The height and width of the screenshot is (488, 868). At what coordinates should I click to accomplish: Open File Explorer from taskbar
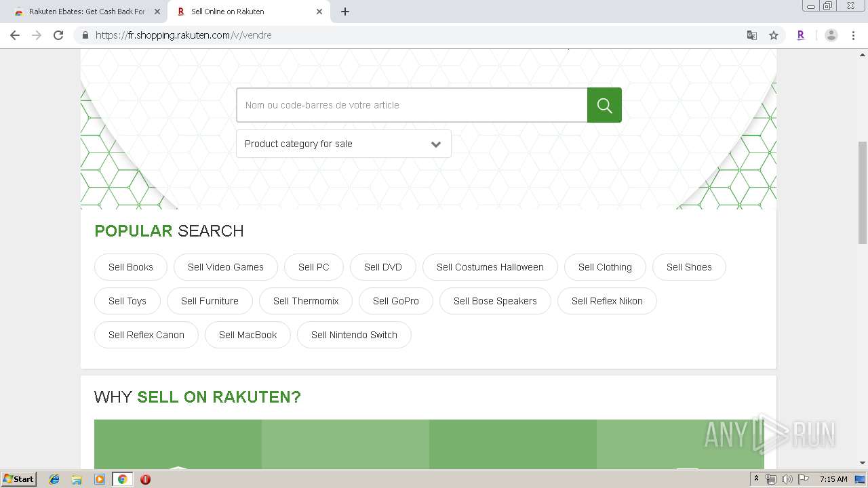click(x=77, y=479)
